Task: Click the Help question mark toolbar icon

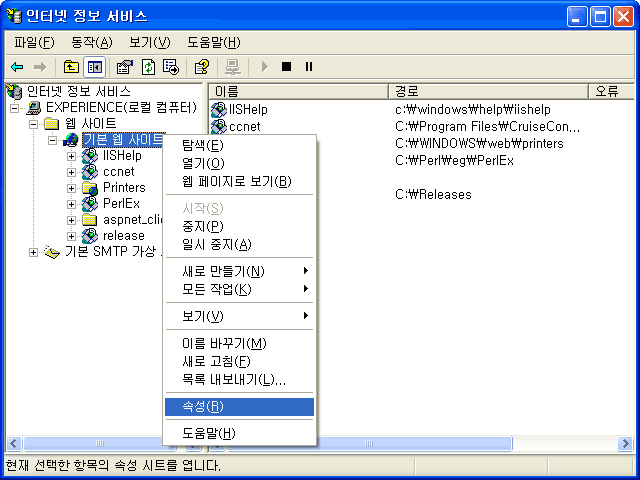Action: coord(201,67)
